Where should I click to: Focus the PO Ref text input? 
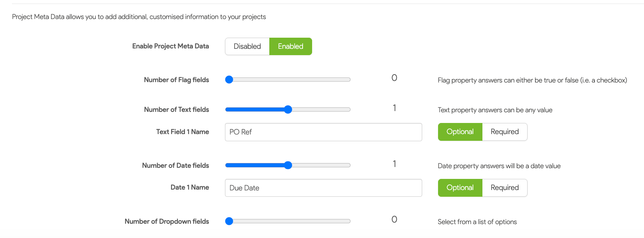(323, 132)
